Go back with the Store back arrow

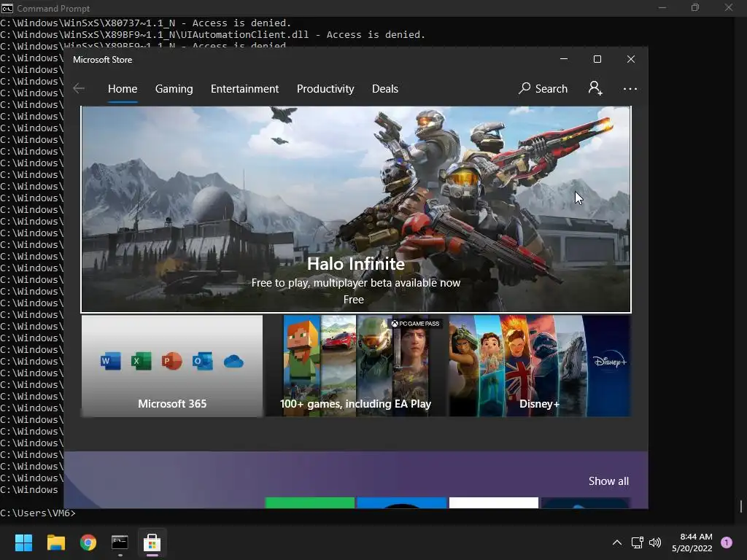coord(79,88)
